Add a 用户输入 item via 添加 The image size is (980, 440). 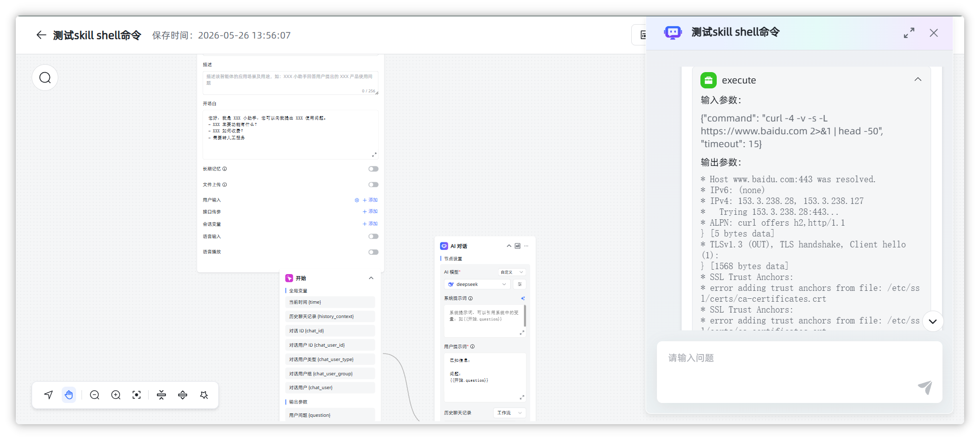coord(370,200)
